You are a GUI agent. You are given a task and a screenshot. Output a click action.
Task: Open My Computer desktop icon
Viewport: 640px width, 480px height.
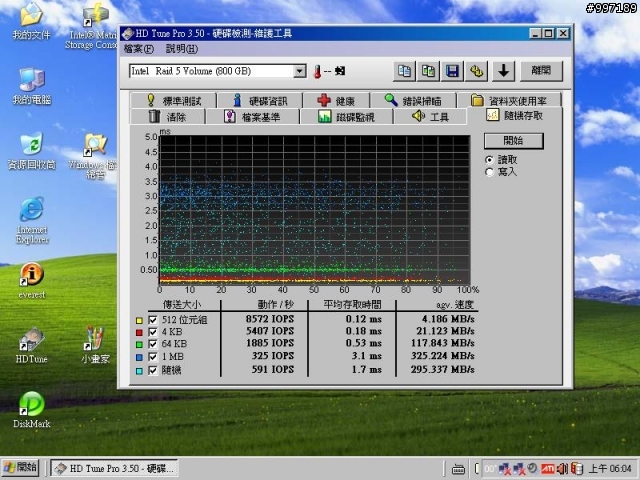click(x=32, y=87)
